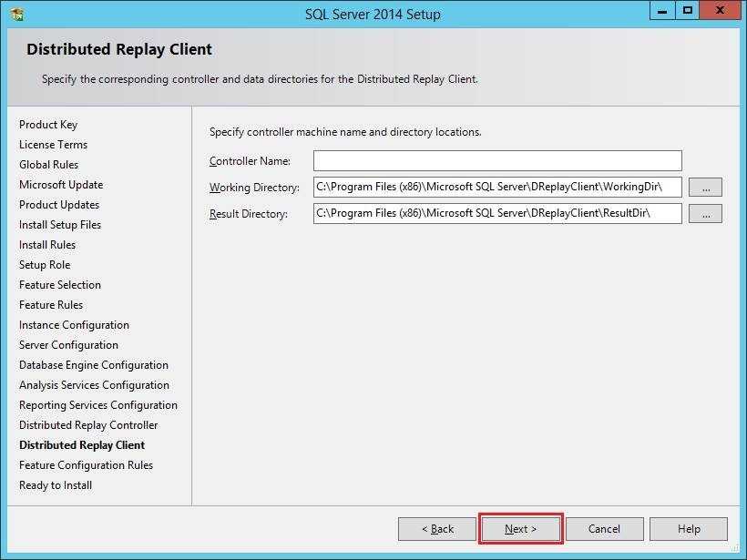This screenshot has height=560, width=747.
Task: Select the Setup Role step
Action: (45, 265)
